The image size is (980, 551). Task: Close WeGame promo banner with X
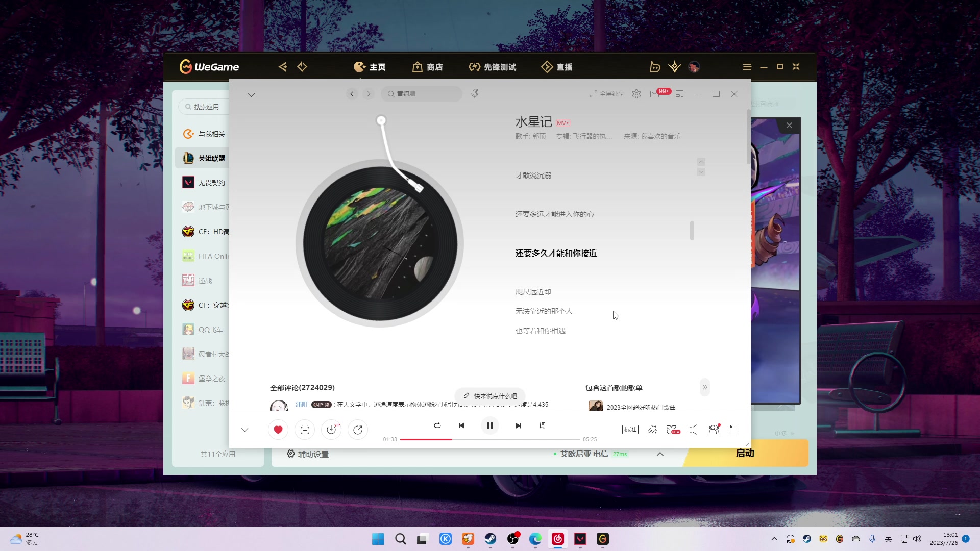click(789, 125)
